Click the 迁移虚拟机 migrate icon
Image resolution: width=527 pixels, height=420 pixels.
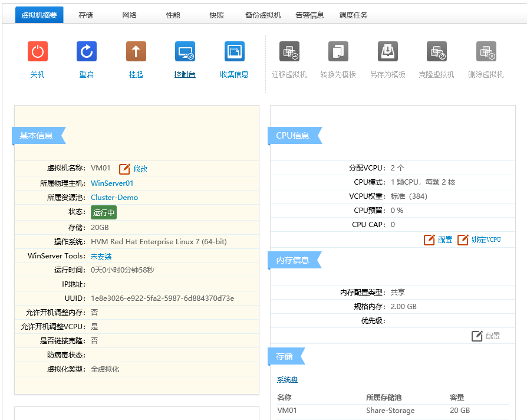pos(289,51)
